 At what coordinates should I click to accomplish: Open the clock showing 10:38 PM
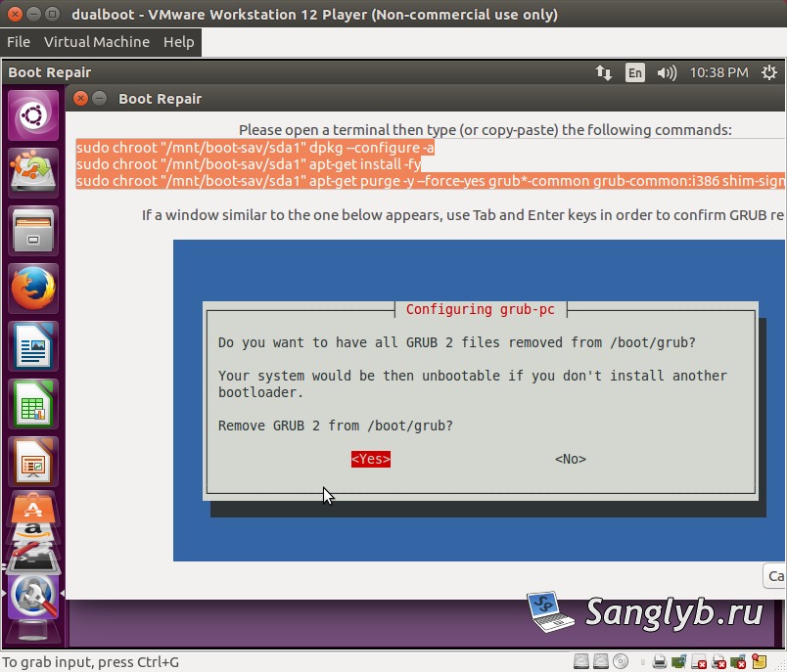click(x=718, y=72)
